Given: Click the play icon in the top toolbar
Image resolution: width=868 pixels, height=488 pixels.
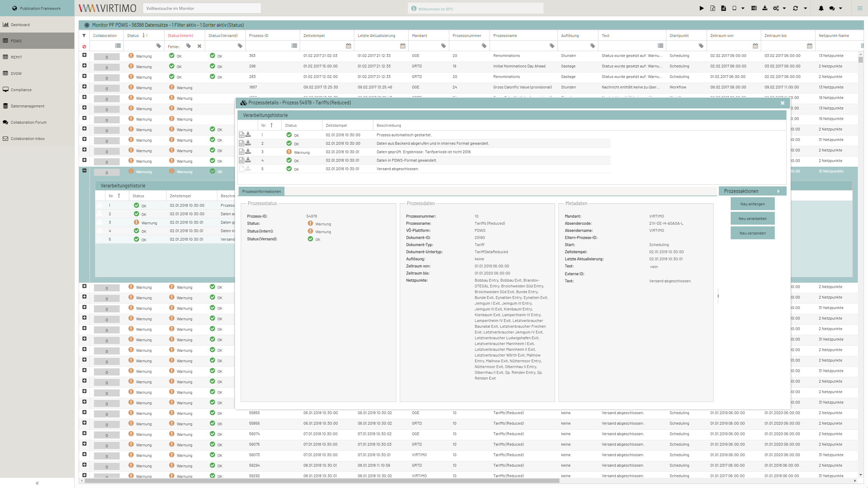Looking at the screenshot, I should point(702,8).
